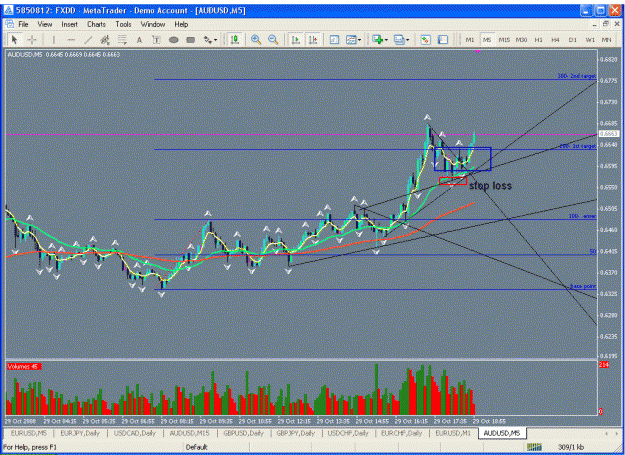Zoom out of the chart
Viewport: 625px width, 455px height.
[x=273, y=39]
